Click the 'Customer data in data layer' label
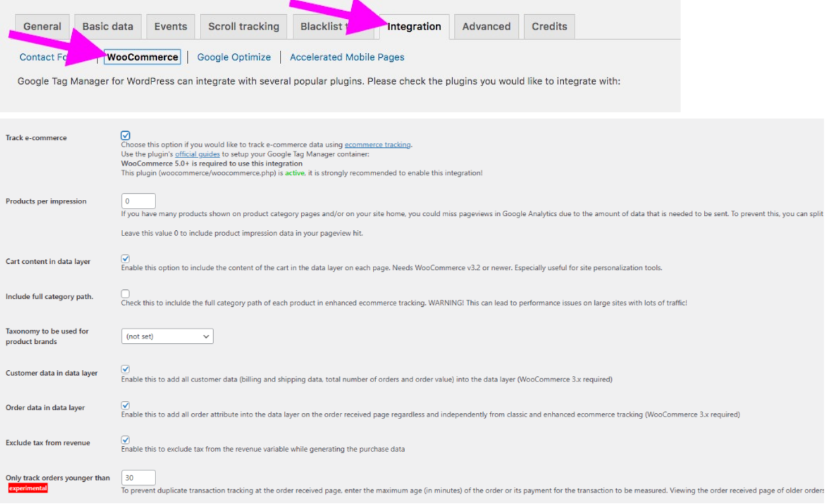 coord(52,373)
